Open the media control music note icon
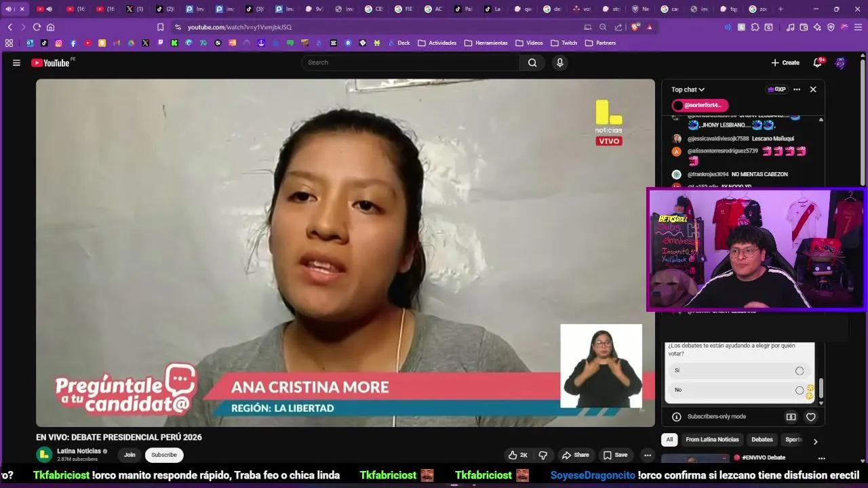The width and height of the screenshot is (868, 488). point(790,27)
